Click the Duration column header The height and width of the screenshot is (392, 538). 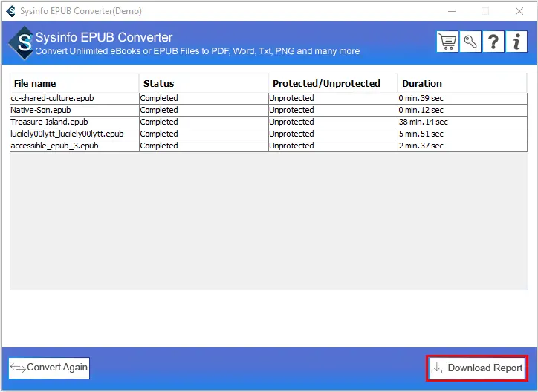click(x=421, y=84)
